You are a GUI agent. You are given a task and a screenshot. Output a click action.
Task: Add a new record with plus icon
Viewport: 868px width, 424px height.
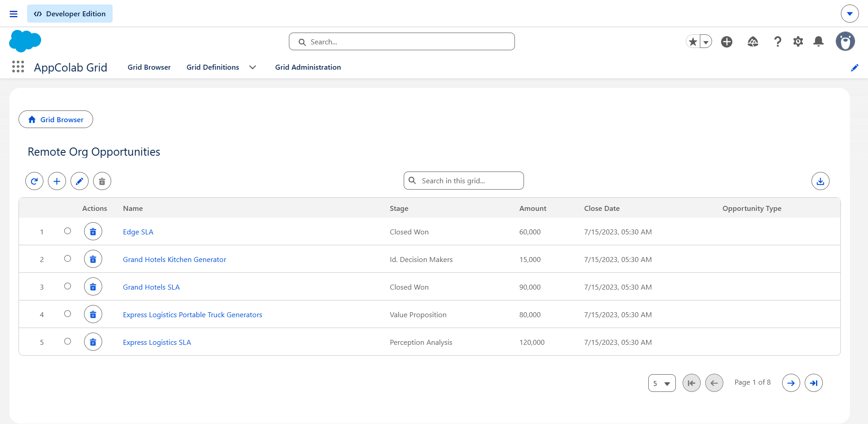(57, 181)
